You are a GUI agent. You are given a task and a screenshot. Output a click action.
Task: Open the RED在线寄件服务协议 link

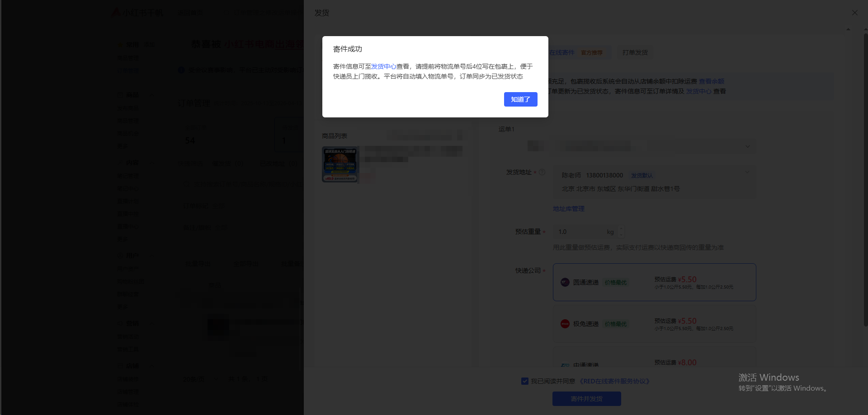[x=614, y=381]
